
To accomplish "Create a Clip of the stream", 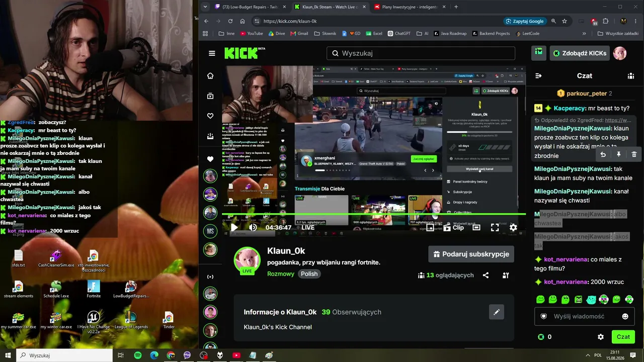I will [x=453, y=227].
